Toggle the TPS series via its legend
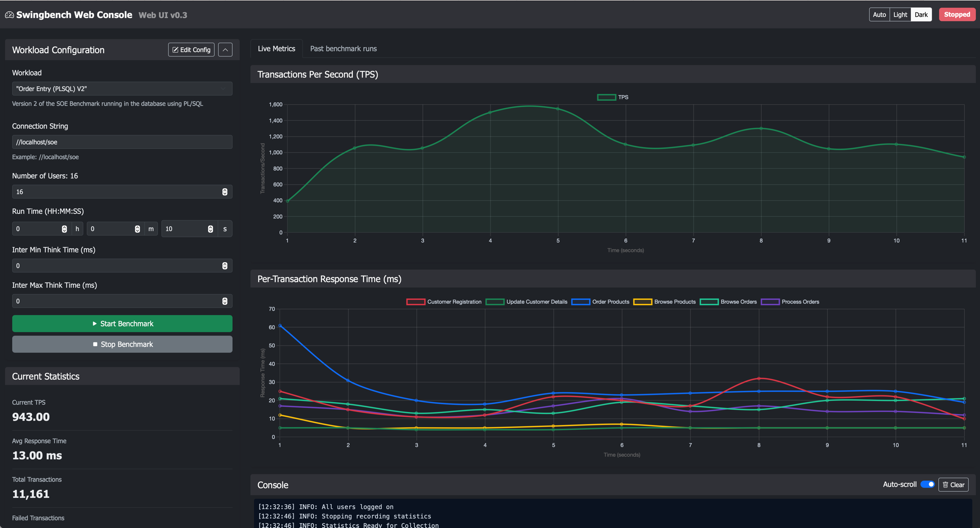Image resolution: width=980 pixels, height=528 pixels. [x=613, y=97]
